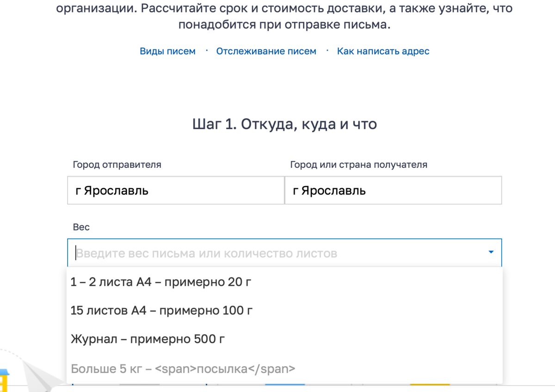Image resolution: width=555 pixels, height=392 pixels.
Task: Click the sender city input showing "г Ярославль"
Action: tap(176, 190)
